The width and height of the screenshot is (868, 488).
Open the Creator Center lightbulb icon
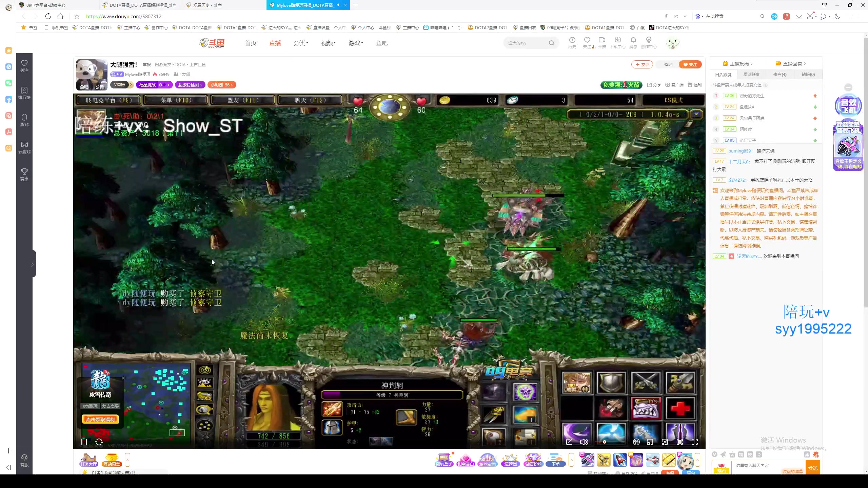[649, 42]
